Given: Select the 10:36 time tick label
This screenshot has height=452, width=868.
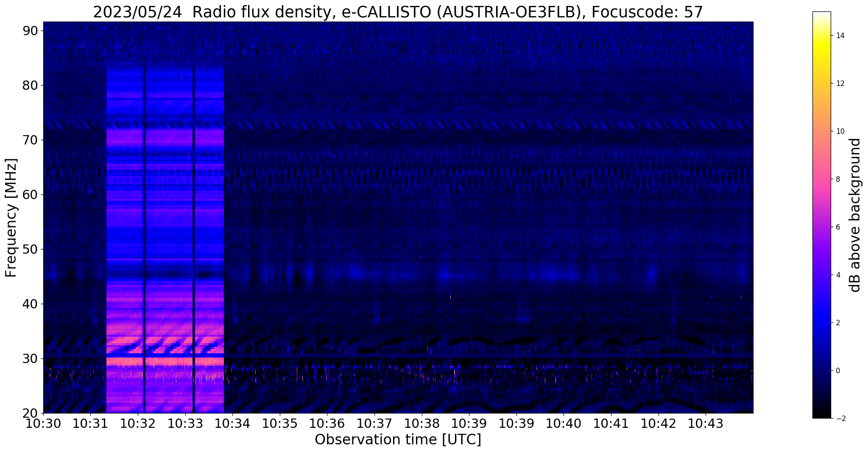Looking at the screenshot, I should tap(327, 423).
